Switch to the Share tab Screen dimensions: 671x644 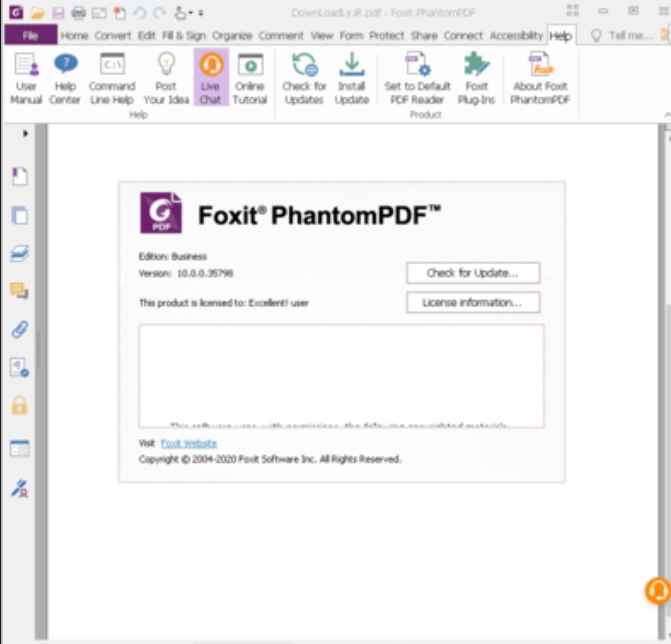(424, 36)
